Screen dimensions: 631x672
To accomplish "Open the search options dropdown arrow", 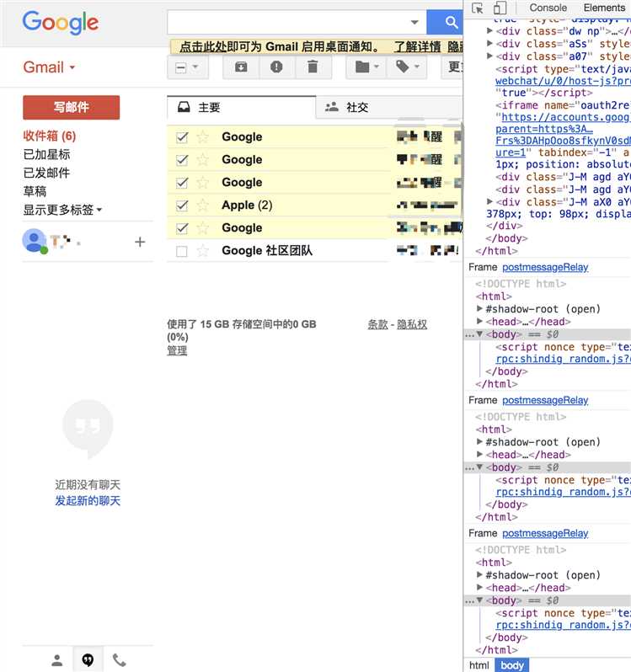I will (414, 22).
